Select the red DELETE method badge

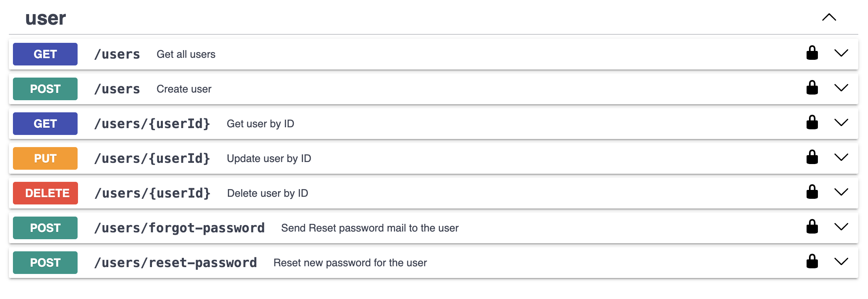45,193
